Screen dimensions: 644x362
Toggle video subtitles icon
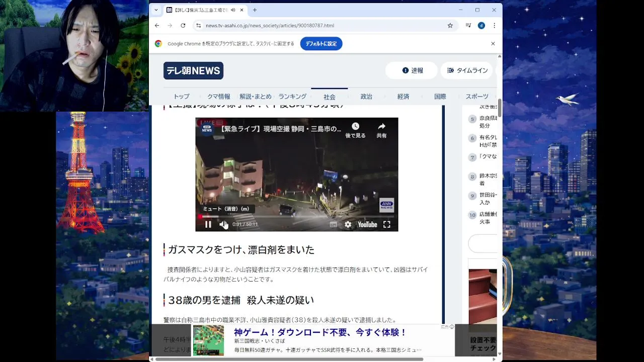pos(333,225)
